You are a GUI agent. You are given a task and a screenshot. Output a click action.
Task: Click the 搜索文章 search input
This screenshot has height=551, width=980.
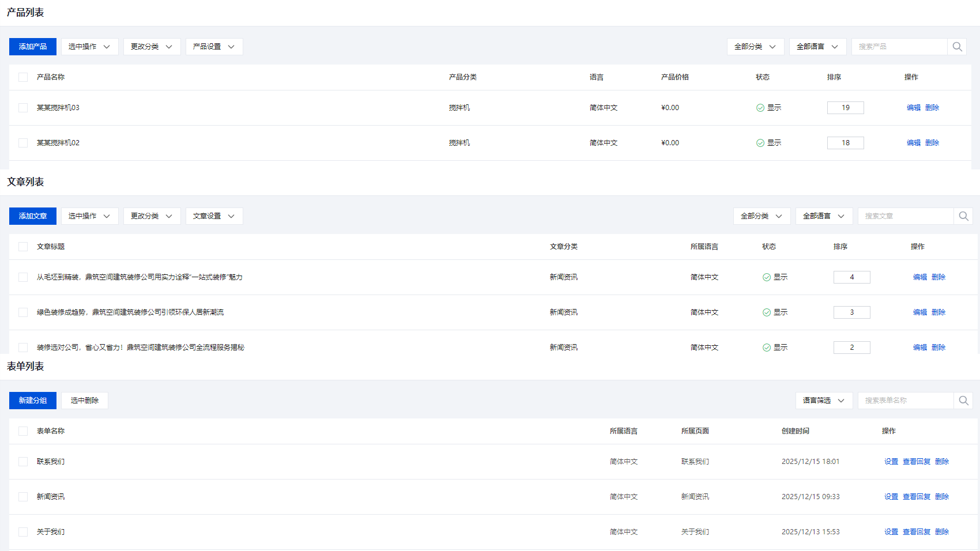tap(905, 216)
